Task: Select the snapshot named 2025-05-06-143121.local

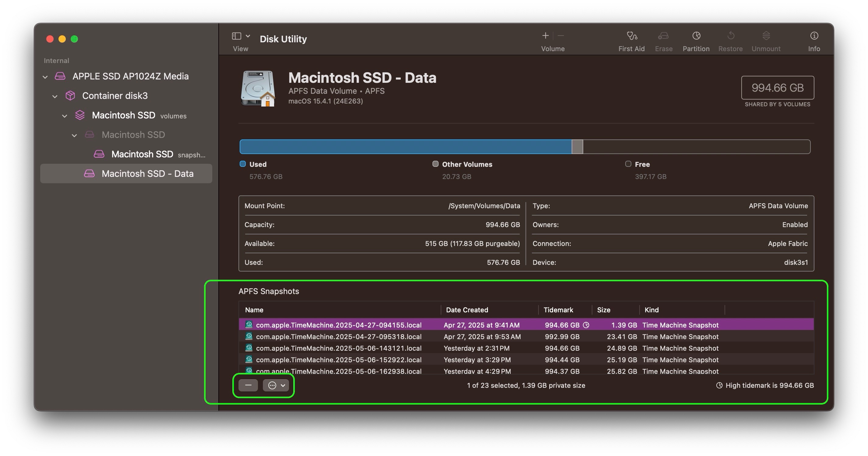Action: pyautogui.click(x=338, y=348)
